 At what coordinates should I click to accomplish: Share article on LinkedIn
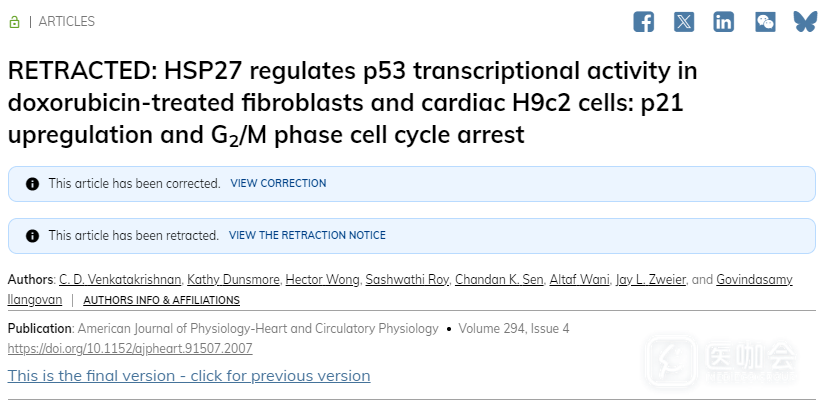(x=724, y=22)
